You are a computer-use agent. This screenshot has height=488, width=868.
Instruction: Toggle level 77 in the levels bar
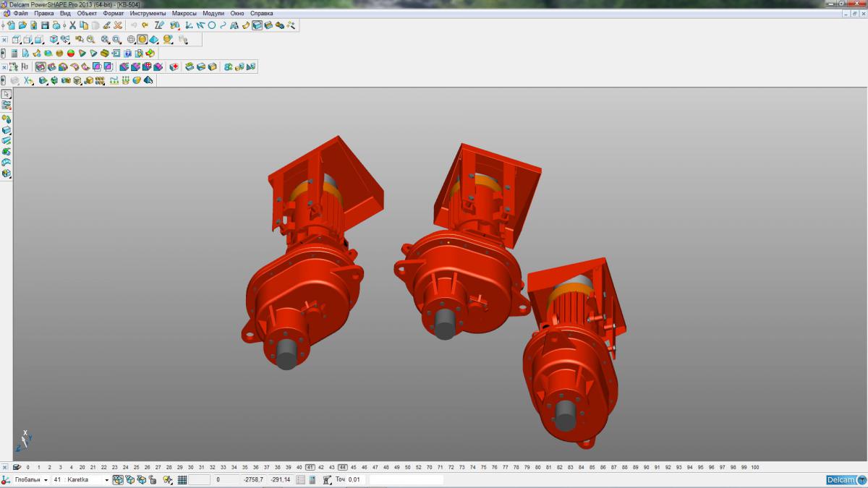pyautogui.click(x=506, y=467)
